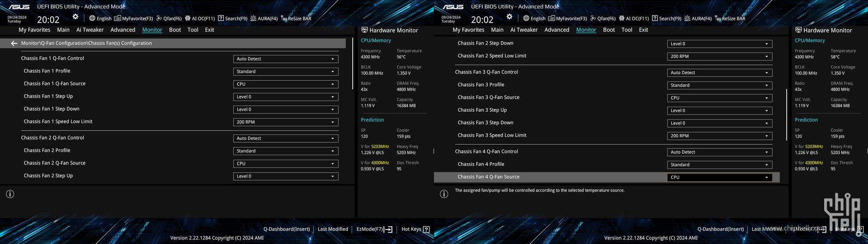Launch AI OC(F11) in right BIOS screen
The height and width of the screenshot is (244, 868).
[x=634, y=19]
